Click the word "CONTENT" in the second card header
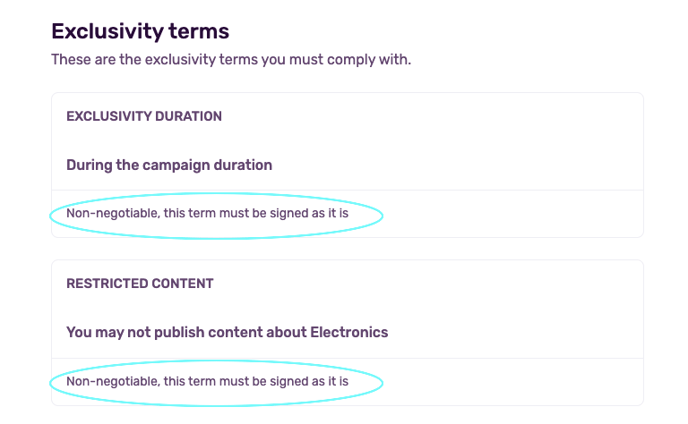 pyautogui.click(x=183, y=284)
